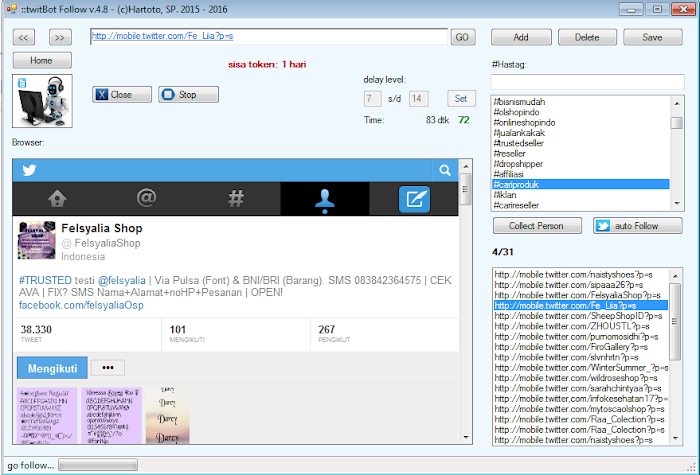The image size is (700, 475).
Task: Click the Close button with X icon
Action: click(122, 95)
